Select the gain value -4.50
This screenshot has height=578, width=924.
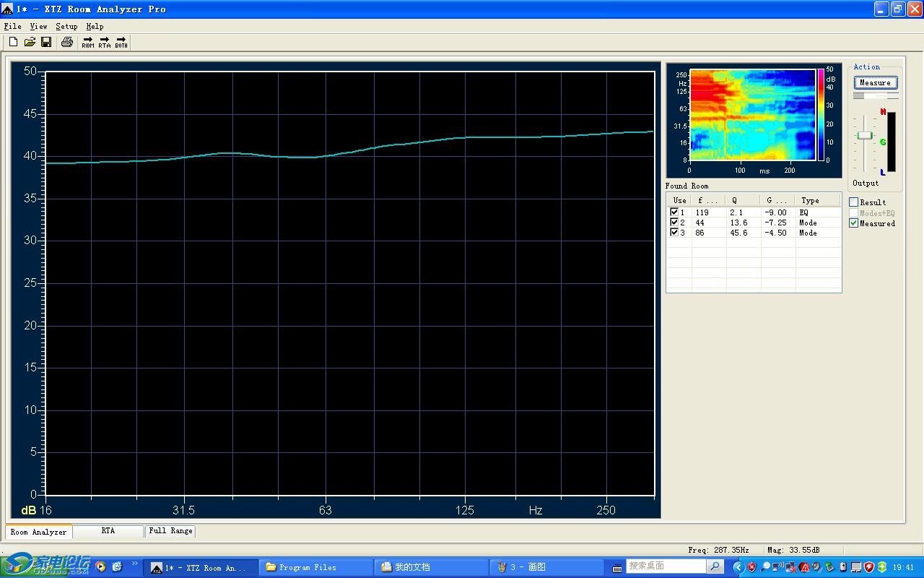(x=776, y=233)
